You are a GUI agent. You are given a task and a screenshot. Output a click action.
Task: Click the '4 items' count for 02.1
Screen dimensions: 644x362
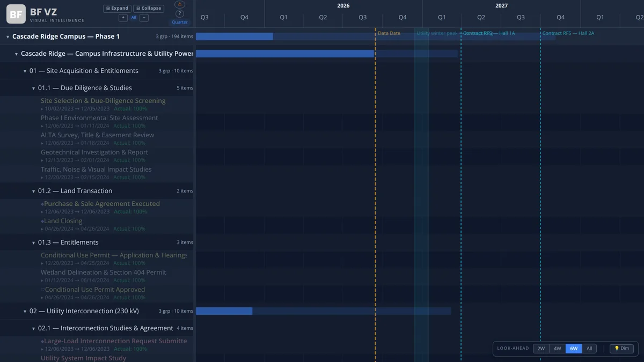pyautogui.click(x=185, y=328)
